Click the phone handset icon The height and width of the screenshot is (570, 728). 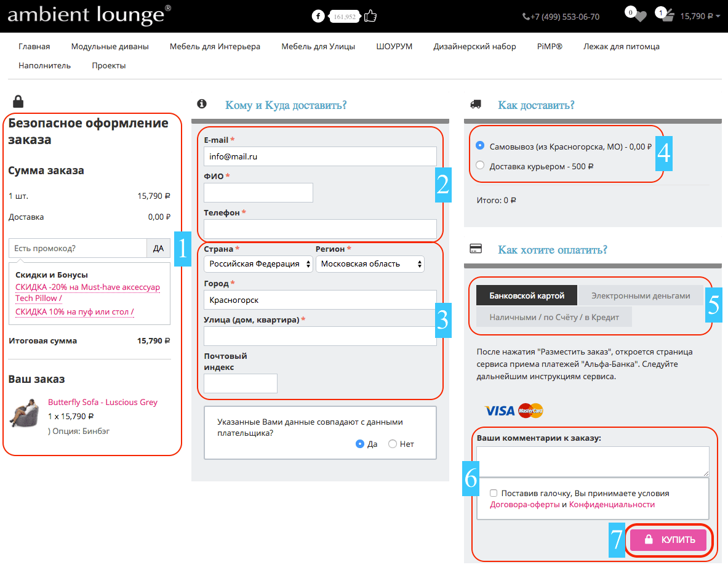click(x=526, y=17)
